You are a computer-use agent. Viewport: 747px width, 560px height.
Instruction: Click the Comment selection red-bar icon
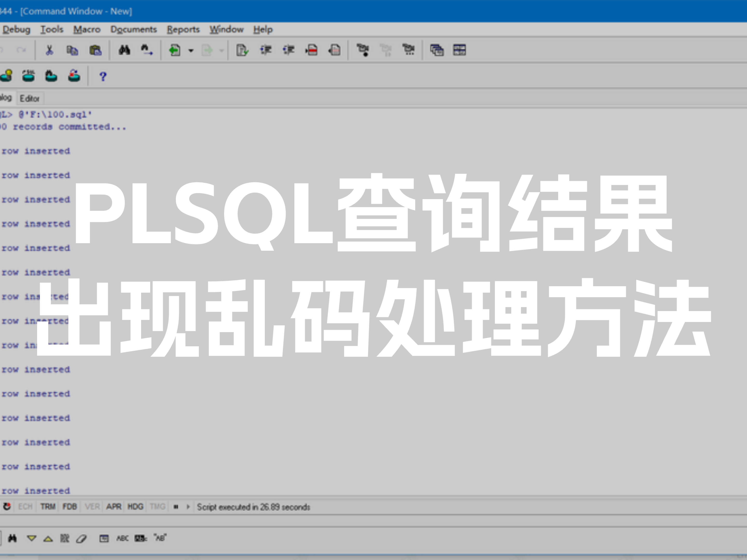pos(311,50)
